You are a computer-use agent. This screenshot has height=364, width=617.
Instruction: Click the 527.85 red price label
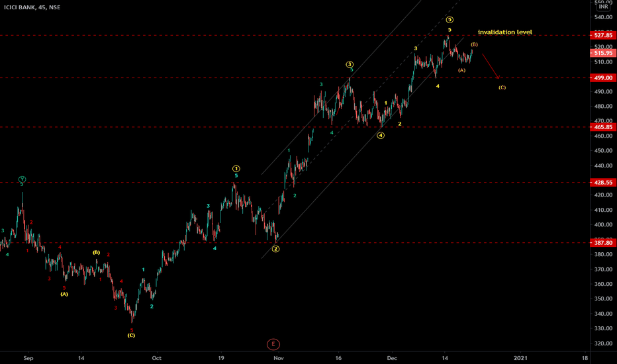coord(603,35)
